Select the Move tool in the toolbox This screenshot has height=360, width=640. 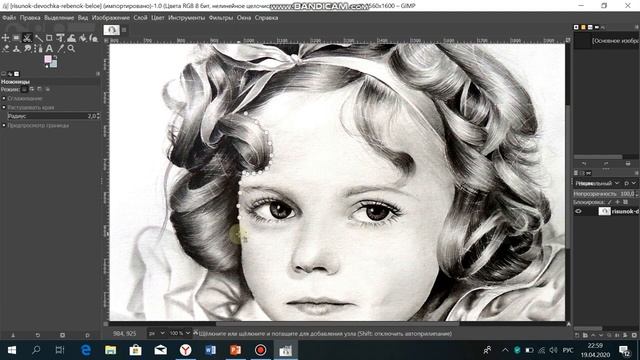(x=5, y=38)
